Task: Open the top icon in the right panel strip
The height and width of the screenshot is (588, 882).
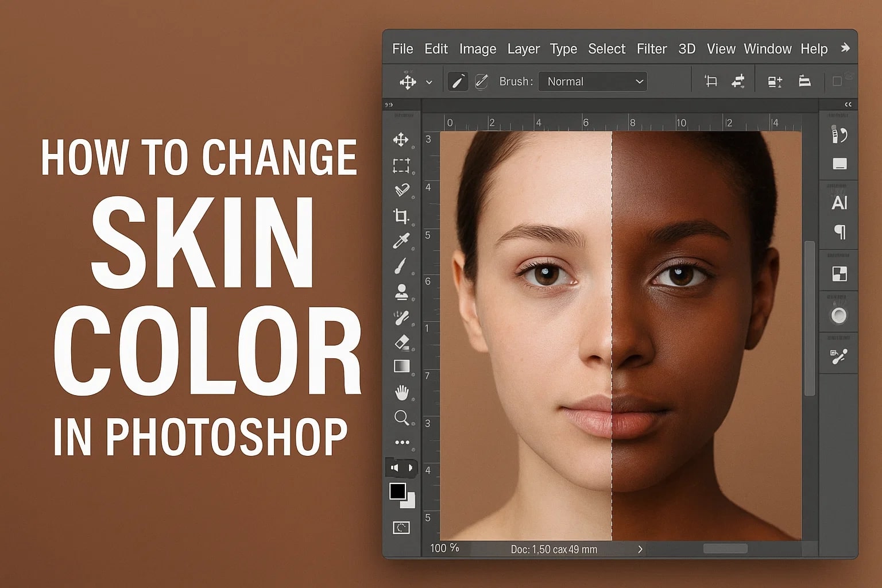Action: 839,135
